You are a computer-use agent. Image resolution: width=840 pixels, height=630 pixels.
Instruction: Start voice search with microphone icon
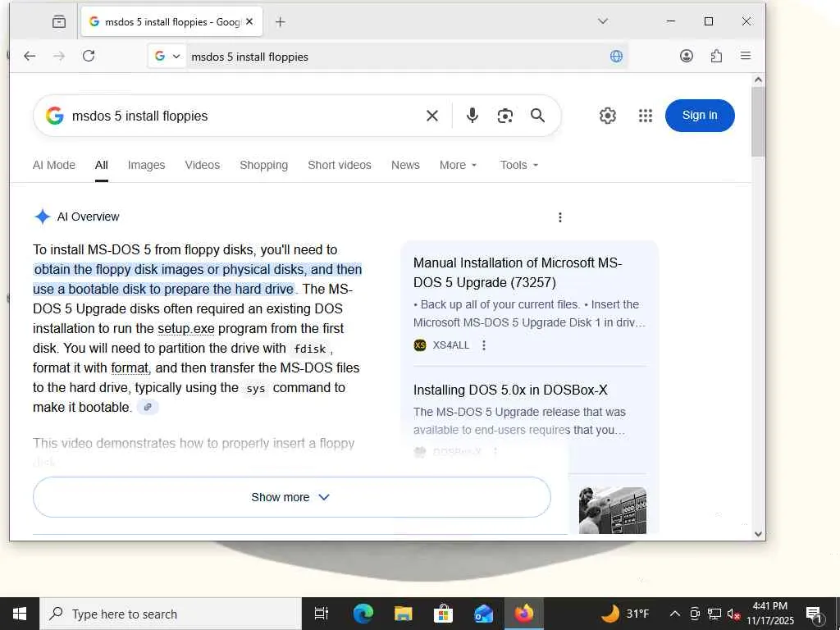pos(472,116)
